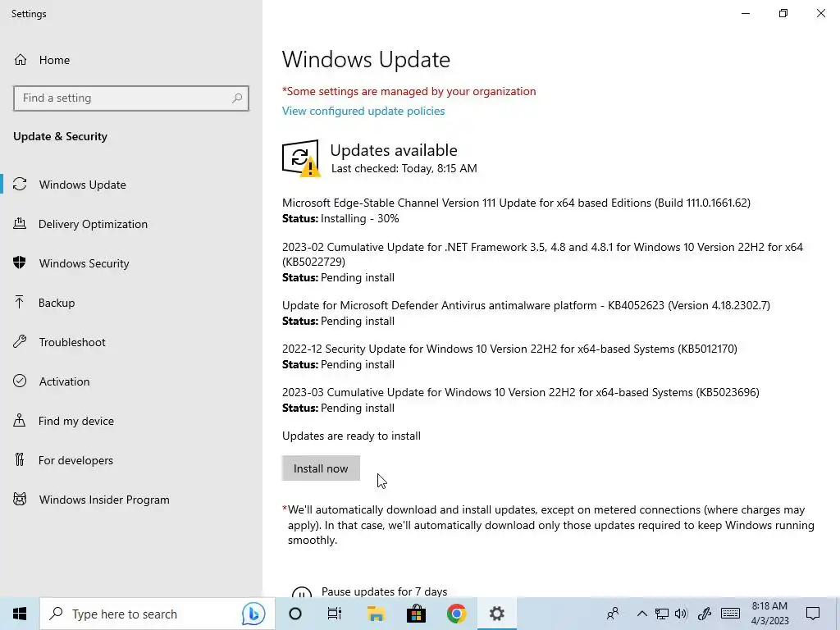Open Task View on taskbar

(x=335, y=614)
